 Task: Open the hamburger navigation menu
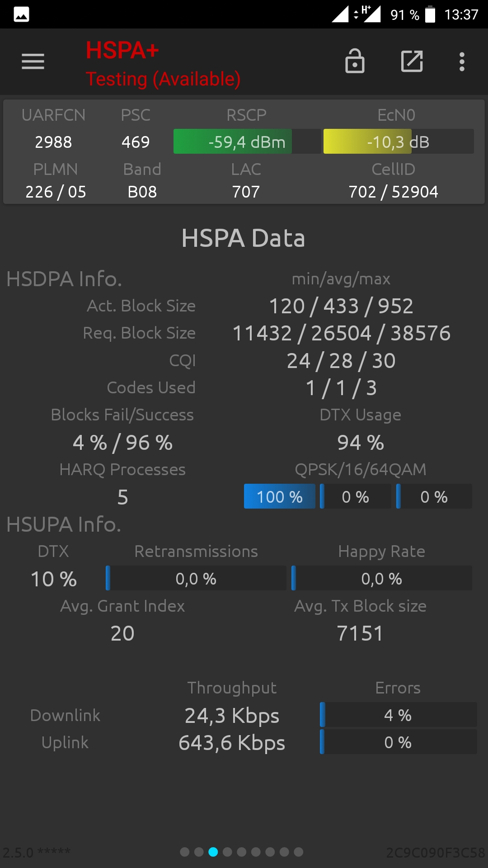point(33,61)
